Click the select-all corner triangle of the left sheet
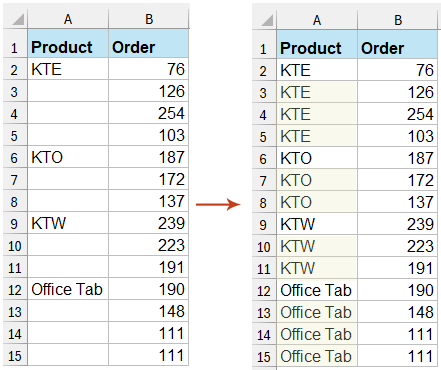Screen dimensions: 441x370 tap(18, 19)
